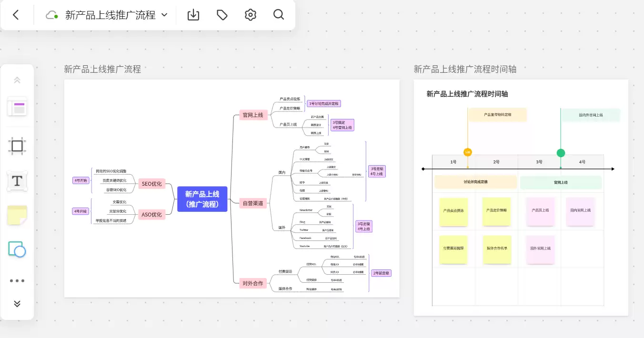Open settings gear icon

point(251,15)
